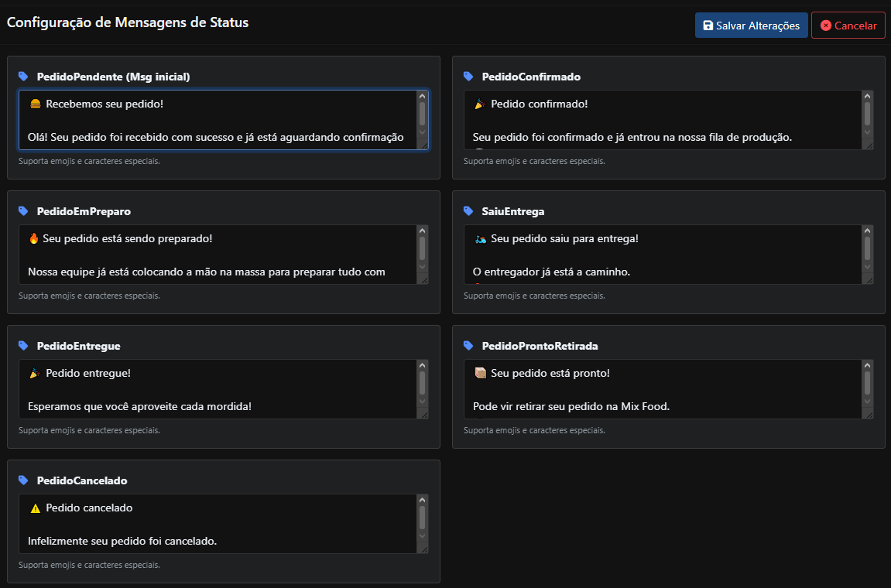This screenshot has height=588, width=891.
Task: Click "Esperamos que você aproveite cada mordida!" text
Action: (x=139, y=406)
